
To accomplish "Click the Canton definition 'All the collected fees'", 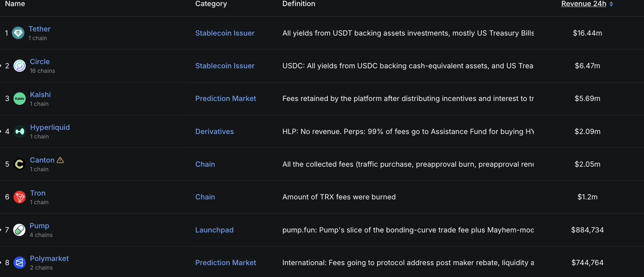I will 408,164.
